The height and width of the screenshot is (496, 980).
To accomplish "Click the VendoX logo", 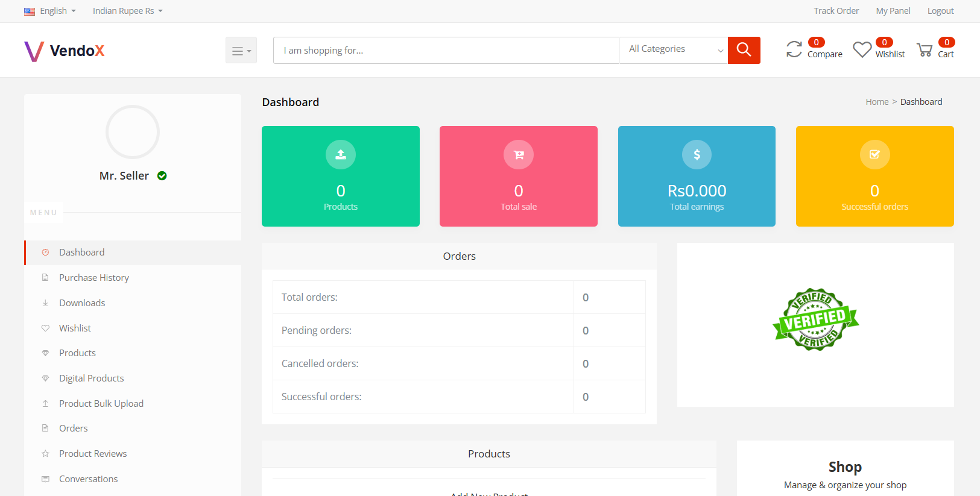I will click(65, 51).
